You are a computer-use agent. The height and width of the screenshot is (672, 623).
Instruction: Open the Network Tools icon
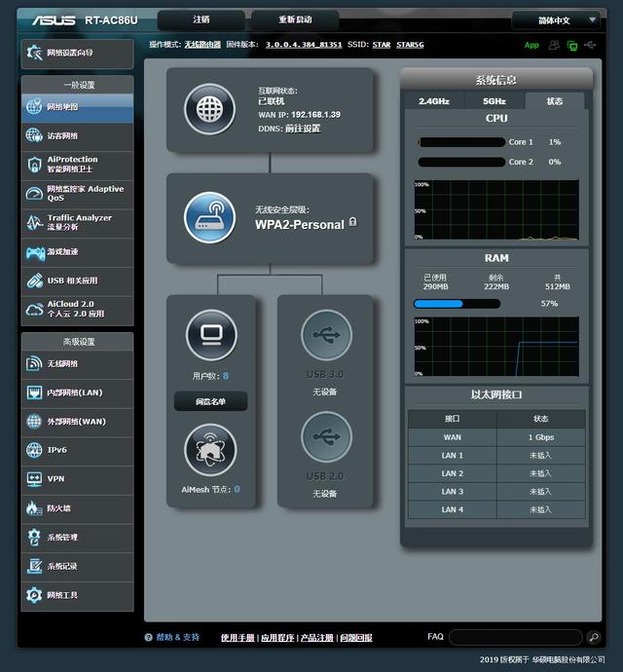[34, 595]
